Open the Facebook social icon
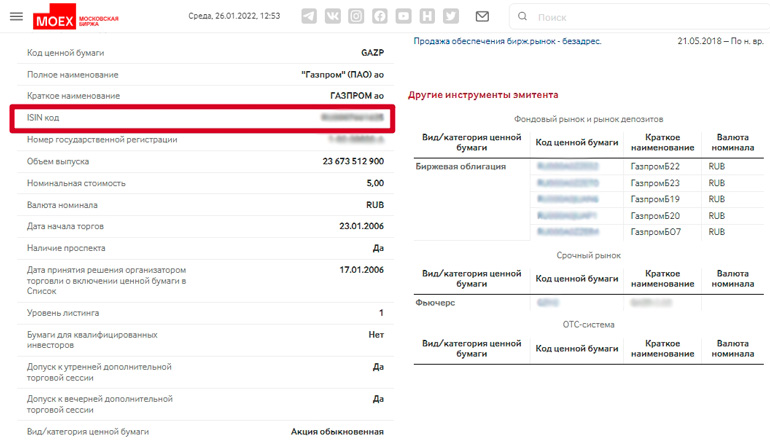770x440 pixels. [380, 16]
